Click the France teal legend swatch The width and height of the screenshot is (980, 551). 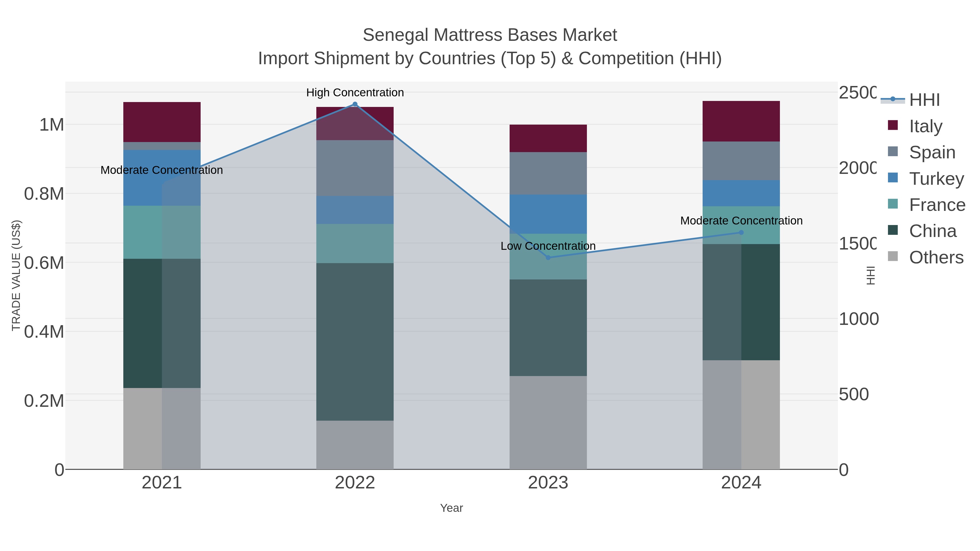[x=893, y=204]
